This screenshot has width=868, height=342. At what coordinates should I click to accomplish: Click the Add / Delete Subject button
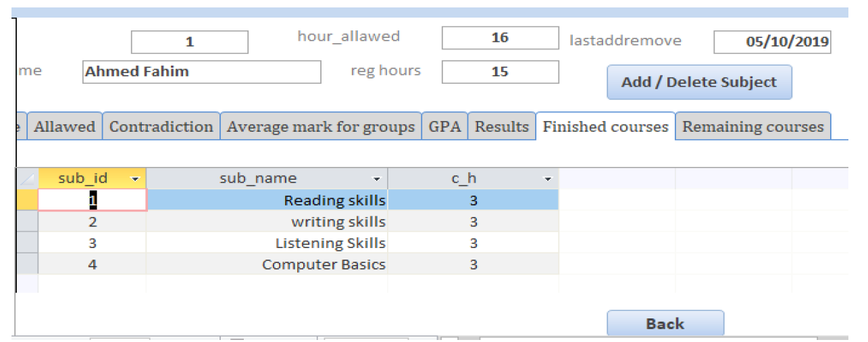click(699, 82)
